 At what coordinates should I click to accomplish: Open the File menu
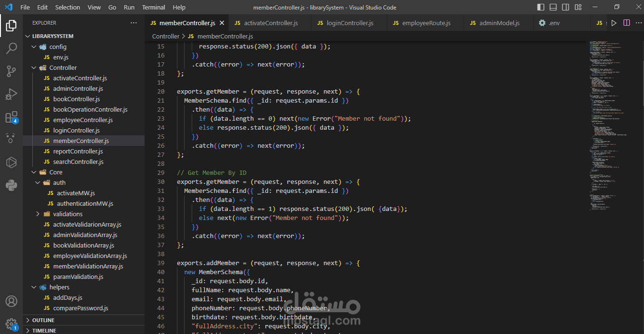pyautogui.click(x=25, y=7)
